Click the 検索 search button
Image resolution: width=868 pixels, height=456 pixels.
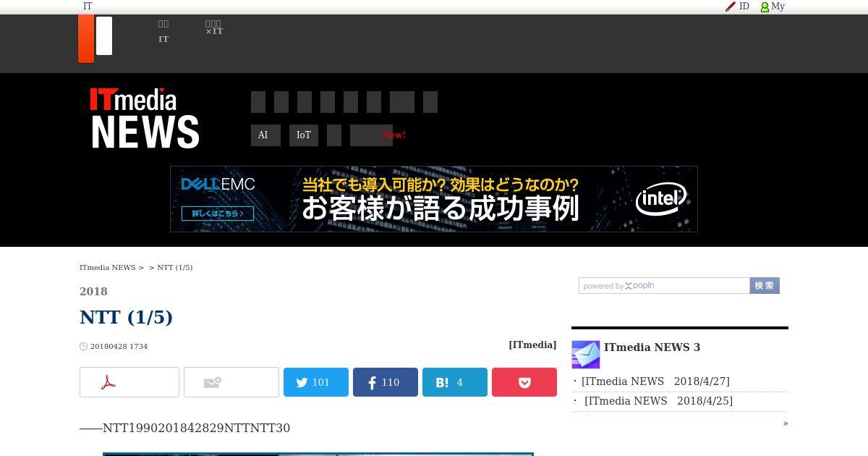(x=765, y=286)
